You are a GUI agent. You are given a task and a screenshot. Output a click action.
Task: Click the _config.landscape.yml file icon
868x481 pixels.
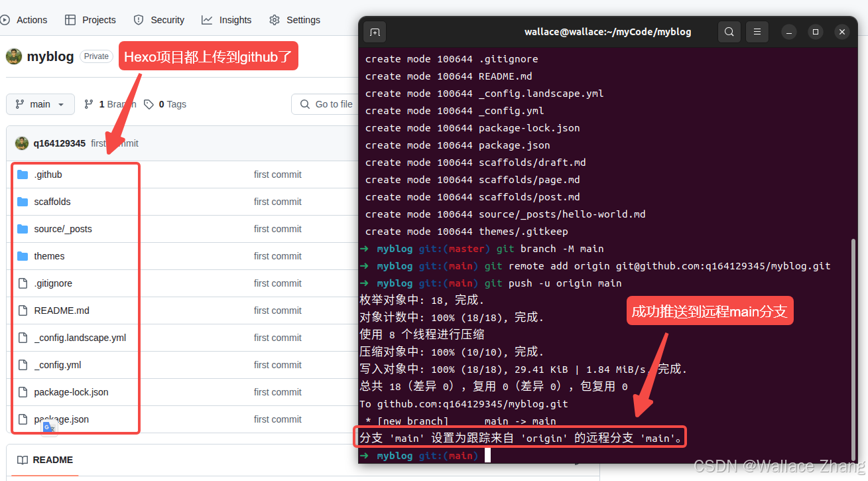[x=23, y=338]
